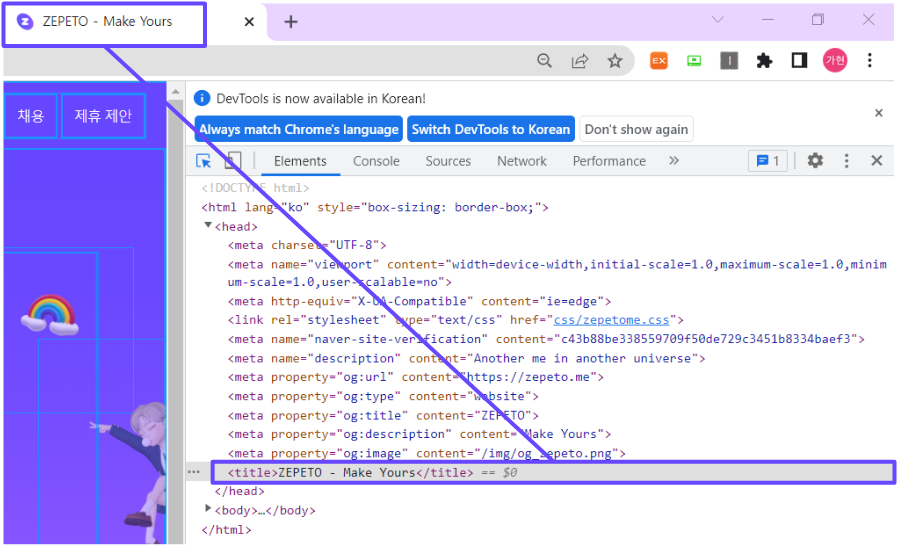This screenshot has width=897, height=545.
Task: Click the rainbow image on the page
Action: click(x=50, y=315)
